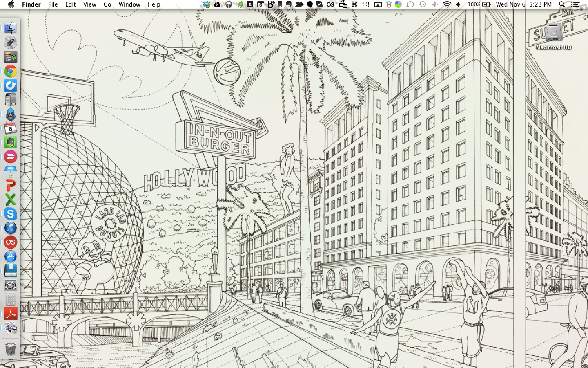The height and width of the screenshot is (368, 588).
Task: Open Evernote elephant icon in Dock
Action: coord(11,142)
